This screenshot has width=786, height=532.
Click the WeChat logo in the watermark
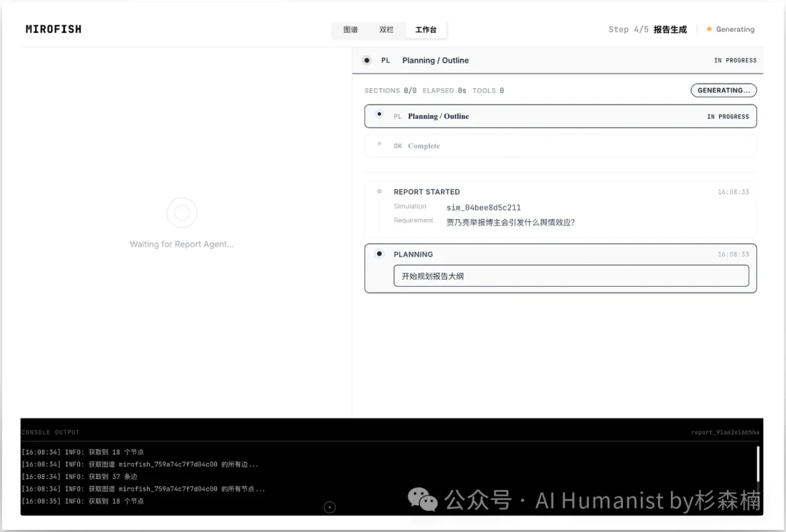point(422,499)
